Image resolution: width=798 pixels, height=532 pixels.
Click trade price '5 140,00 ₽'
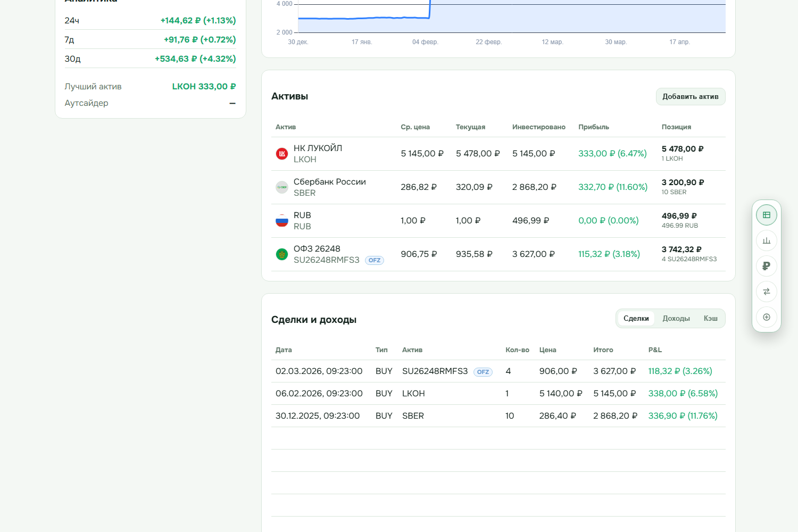(x=561, y=393)
